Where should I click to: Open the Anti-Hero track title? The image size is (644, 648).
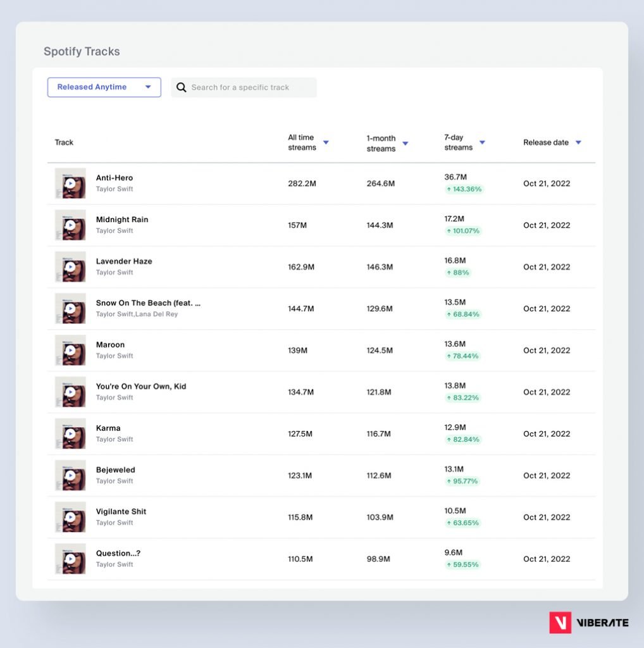coord(115,178)
